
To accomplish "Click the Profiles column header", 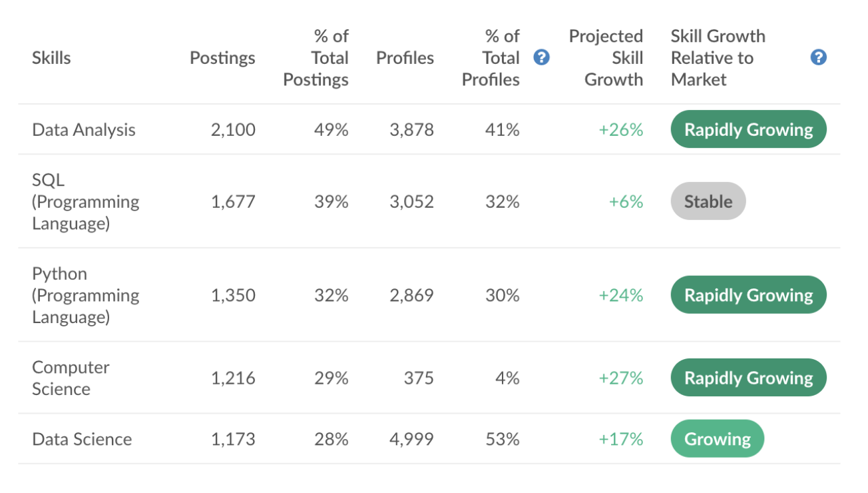I will 405,58.
